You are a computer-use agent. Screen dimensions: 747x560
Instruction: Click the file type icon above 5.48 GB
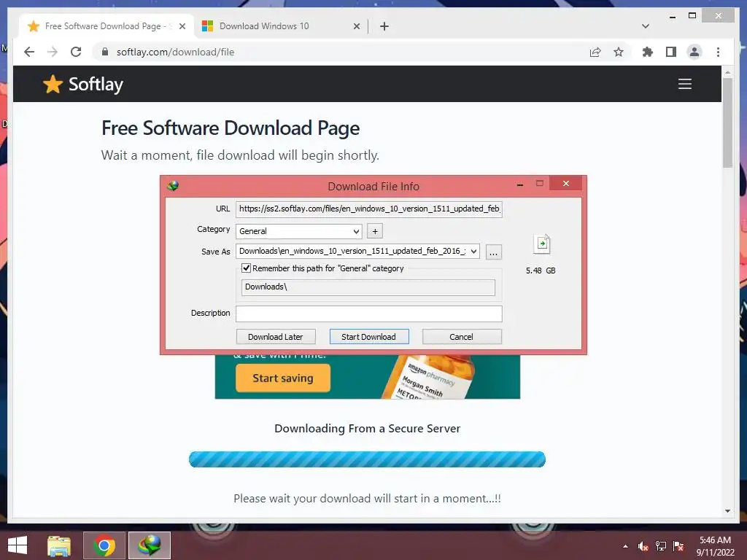(542, 244)
